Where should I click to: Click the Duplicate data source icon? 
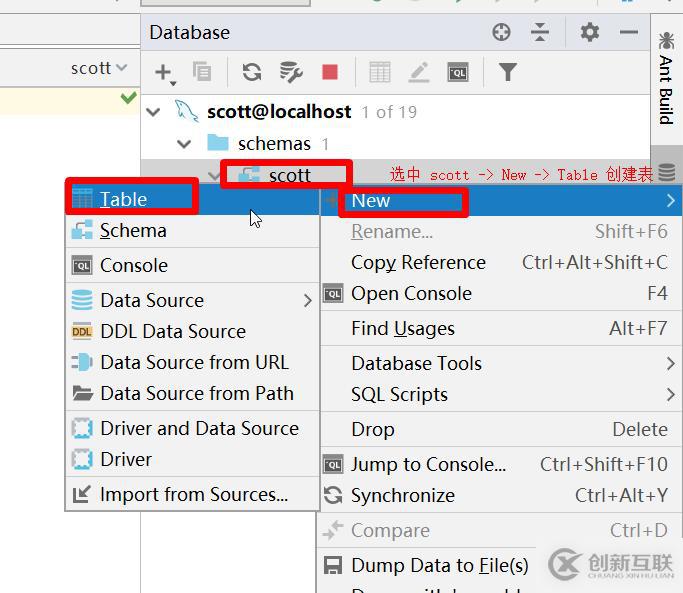(202, 72)
